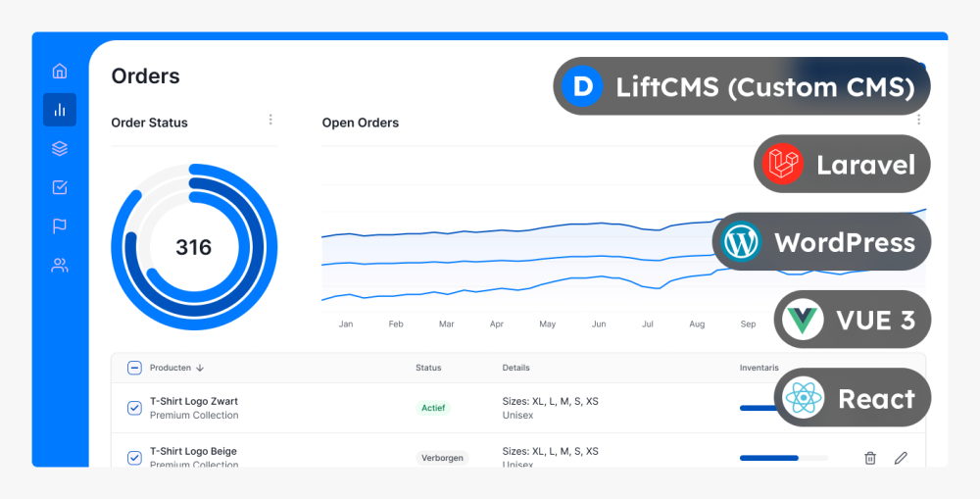Click the Laravel logo icon
The width and height of the screenshot is (980, 499).
point(782,164)
